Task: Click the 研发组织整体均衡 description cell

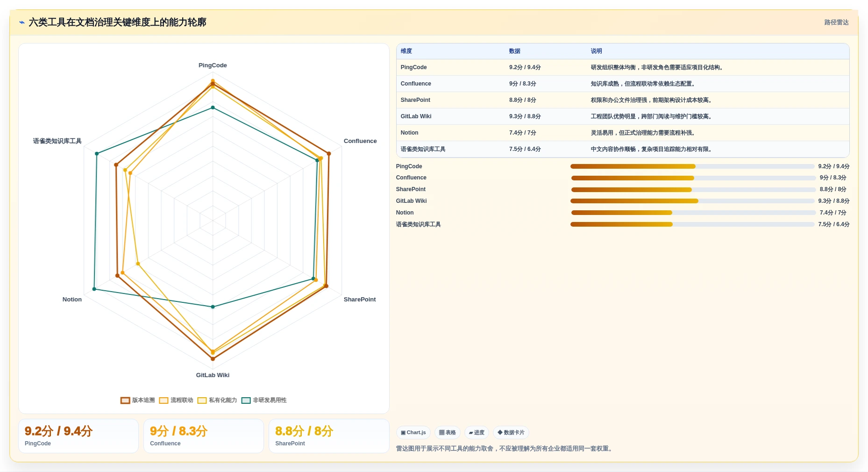Action: [x=658, y=67]
